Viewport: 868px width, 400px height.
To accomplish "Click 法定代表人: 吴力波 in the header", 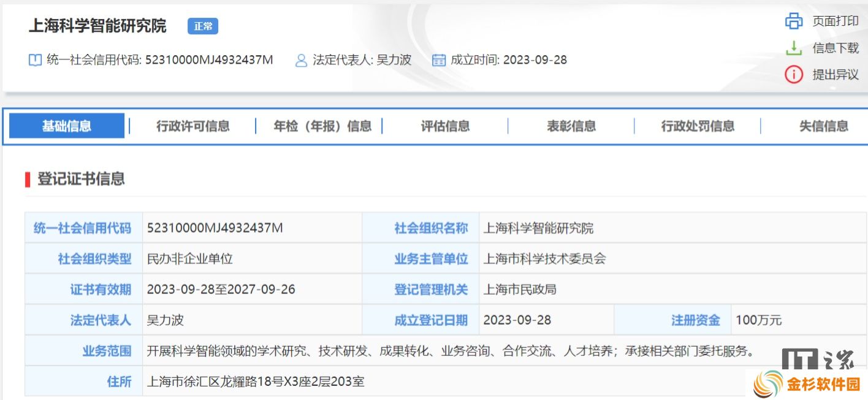I will (x=362, y=60).
